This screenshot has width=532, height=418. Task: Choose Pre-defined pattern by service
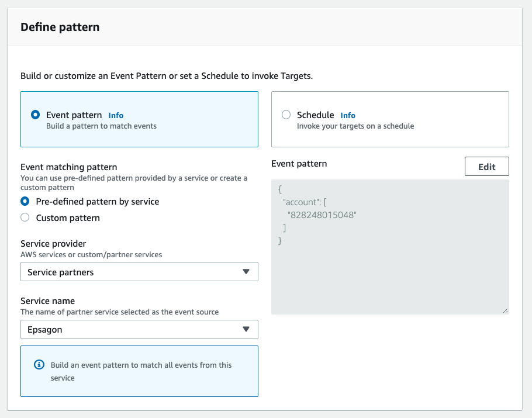(25, 201)
